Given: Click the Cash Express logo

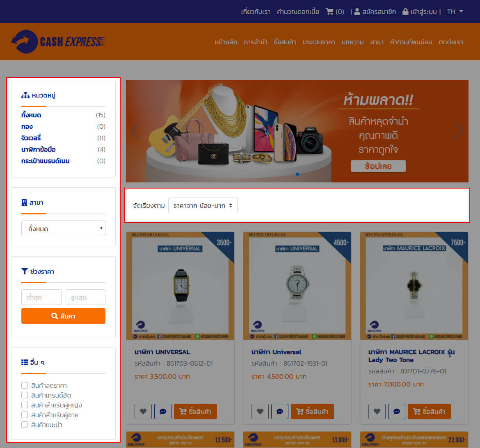Looking at the screenshot, I should coord(58,41).
